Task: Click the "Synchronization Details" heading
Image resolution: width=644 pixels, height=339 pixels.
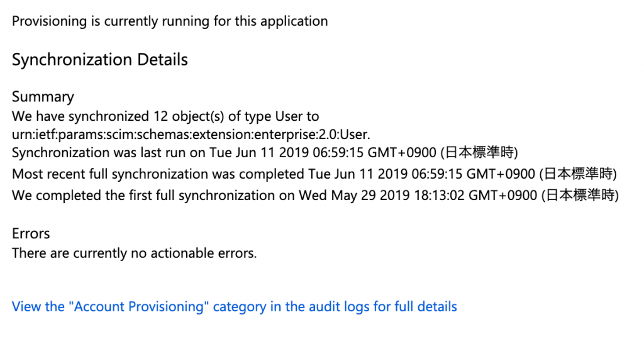Action: pyautogui.click(x=100, y=60)
